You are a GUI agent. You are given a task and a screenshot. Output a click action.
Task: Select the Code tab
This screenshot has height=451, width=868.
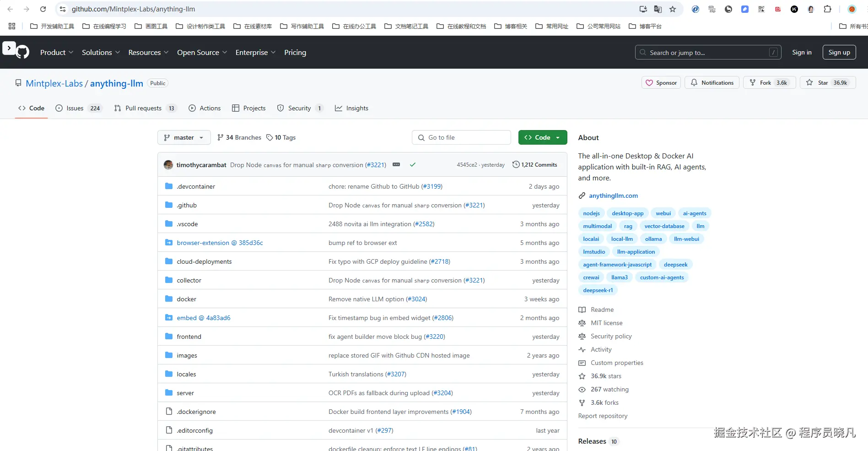click(32, 109)
